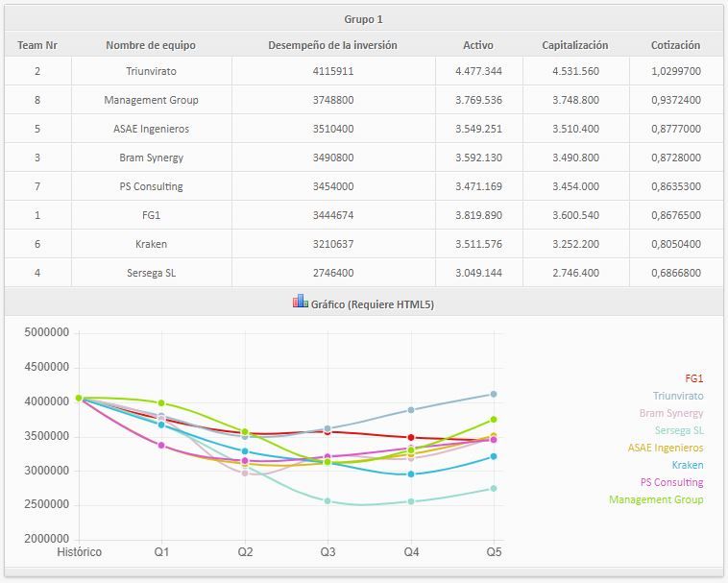The width and height of the screenshot is (728, 583).
Task: Collapse the Grupo 1 panel header
Action: [x=364, y=18]
